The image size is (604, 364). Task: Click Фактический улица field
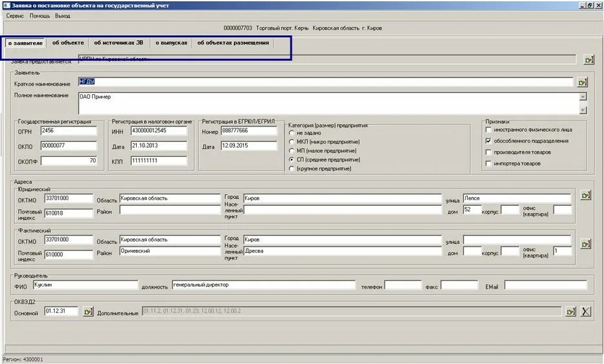click(517, 240)
